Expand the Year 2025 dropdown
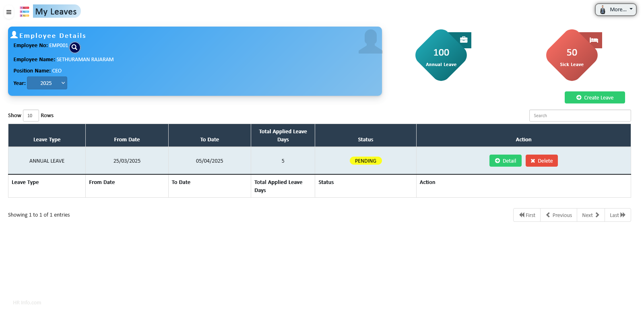Image resolution: width=644 pixels, height=312 pixels. (x=47, y=83)
